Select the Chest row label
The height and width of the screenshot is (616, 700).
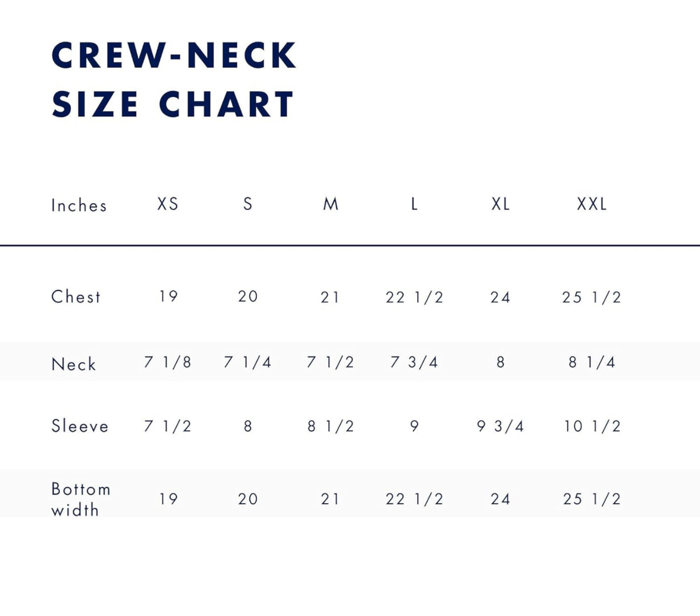click(x=76, y=297)
